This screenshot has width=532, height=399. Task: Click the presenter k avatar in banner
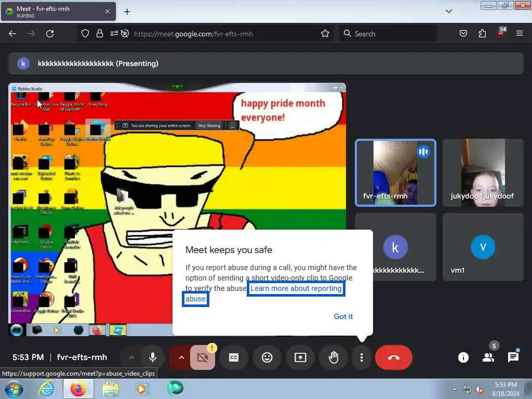click(23, 63)
